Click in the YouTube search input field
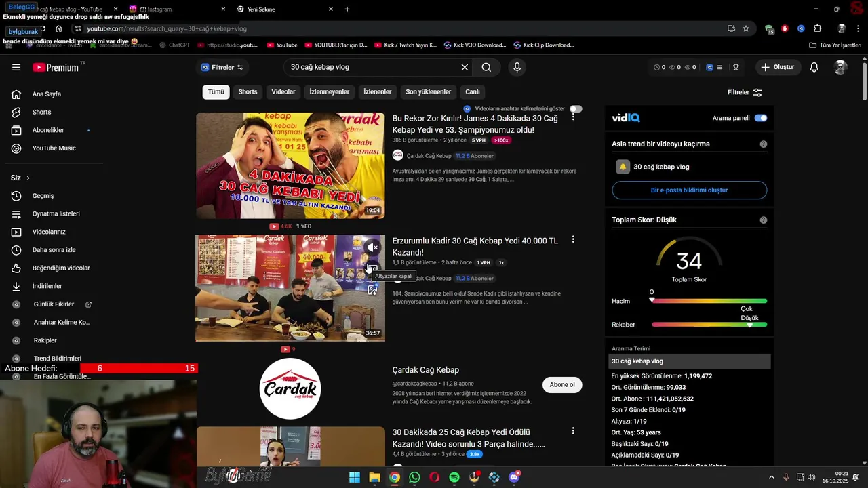 373,67
